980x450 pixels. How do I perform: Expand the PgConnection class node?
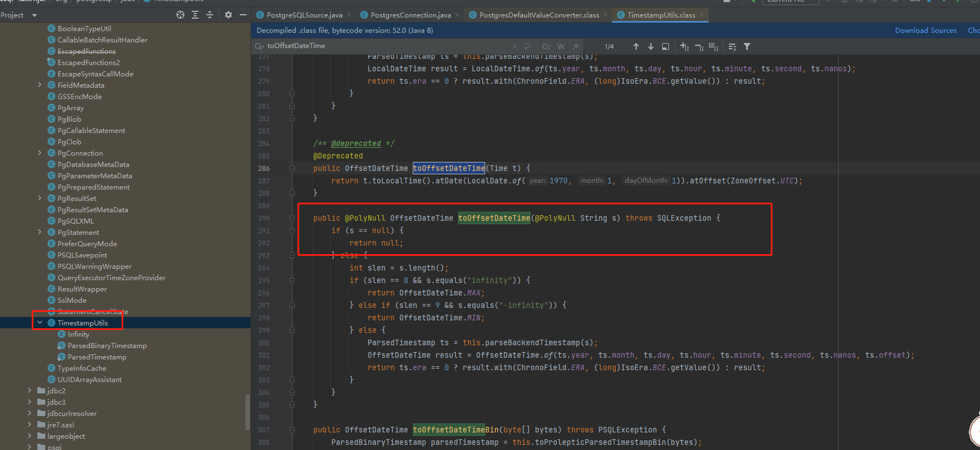[40, 153]
